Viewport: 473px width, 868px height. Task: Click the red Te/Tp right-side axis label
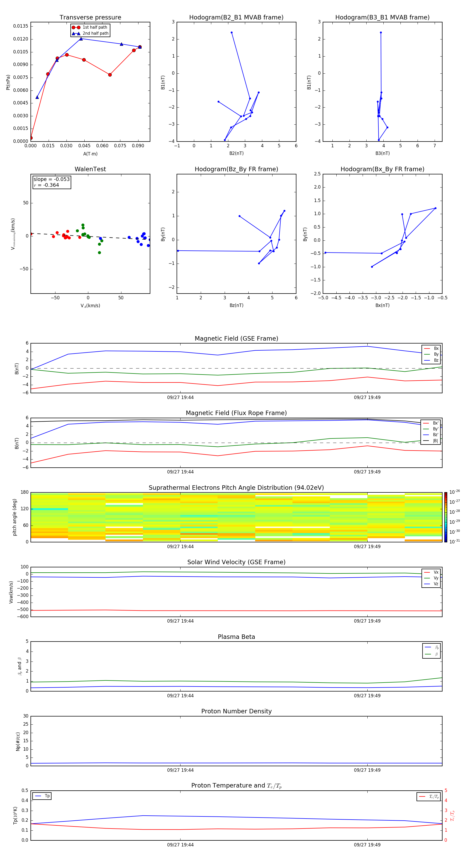point(452,815)
